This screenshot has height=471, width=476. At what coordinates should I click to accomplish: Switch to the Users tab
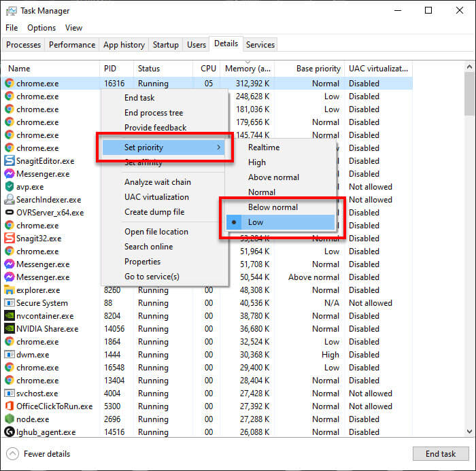[x=196, y=45]
